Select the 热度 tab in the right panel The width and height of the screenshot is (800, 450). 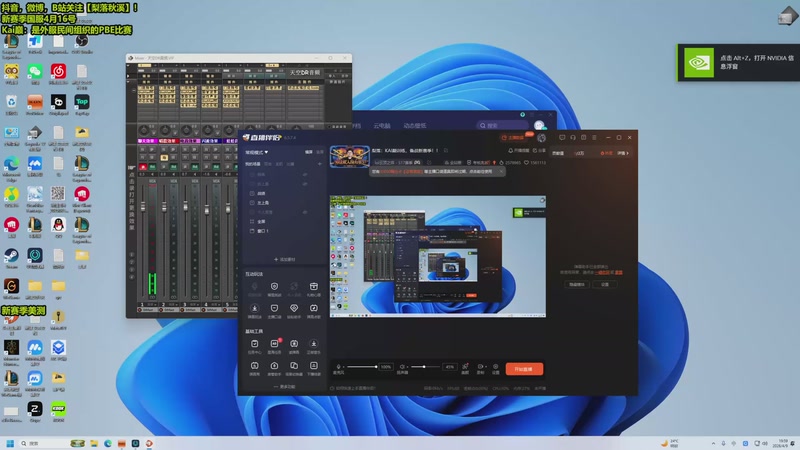click(x=606, y=153)
